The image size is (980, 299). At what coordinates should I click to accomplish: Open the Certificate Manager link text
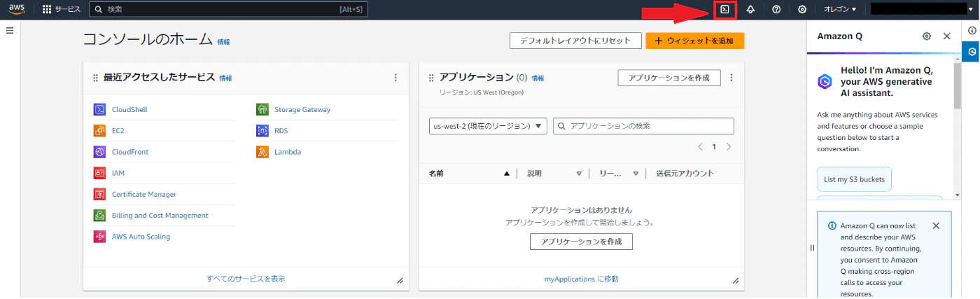pos(144,194)
